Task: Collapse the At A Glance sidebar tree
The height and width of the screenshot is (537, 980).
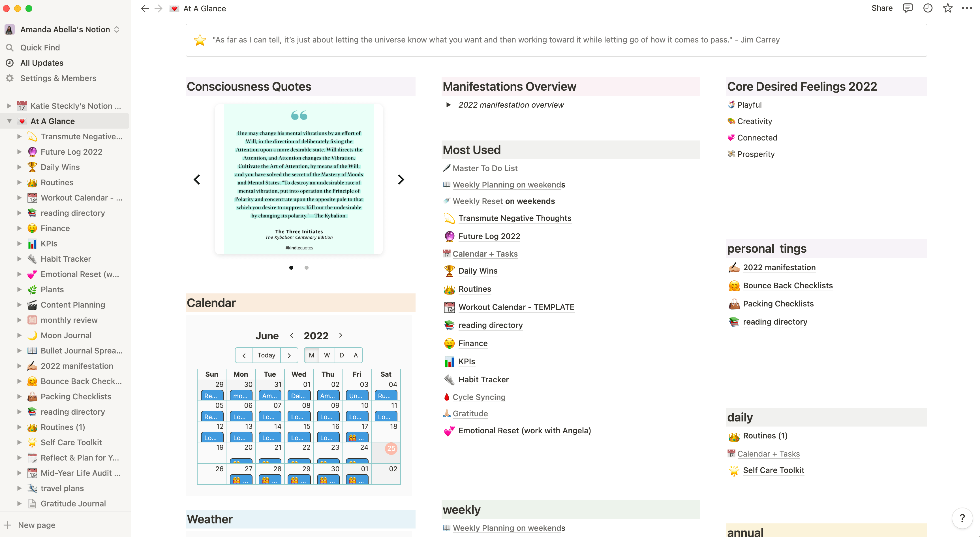Action: pos(10,121)
